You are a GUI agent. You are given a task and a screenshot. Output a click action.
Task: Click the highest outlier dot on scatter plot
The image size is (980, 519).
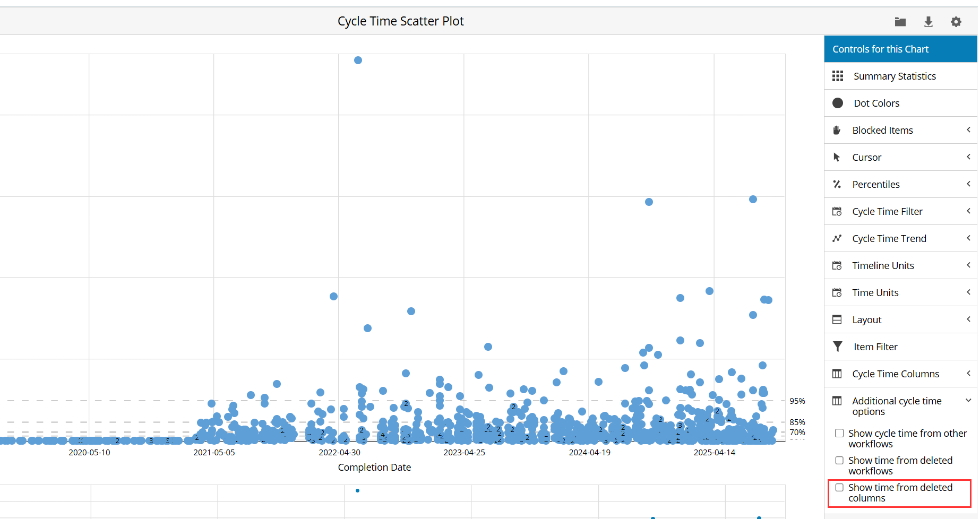point(358,60)
